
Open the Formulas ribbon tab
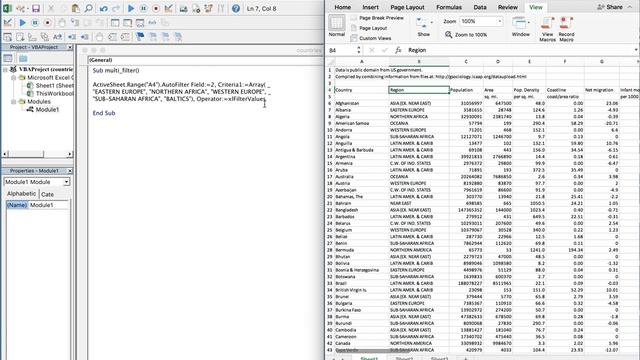tap(449, 7)
